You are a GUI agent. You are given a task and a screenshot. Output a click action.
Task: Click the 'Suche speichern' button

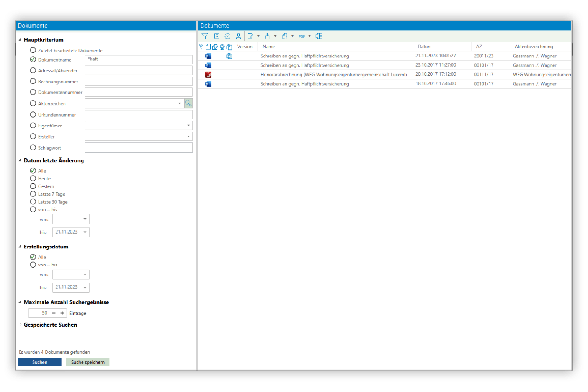pos(88,362)
